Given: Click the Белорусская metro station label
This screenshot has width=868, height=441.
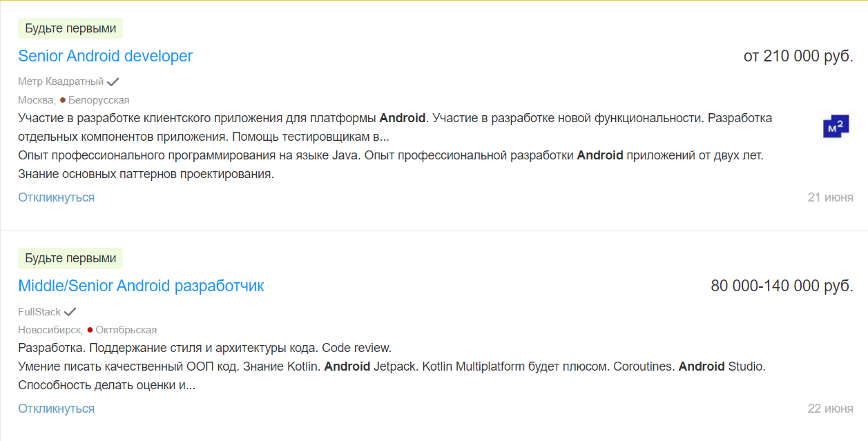Looking at the screenshot, I should (99, 100).
